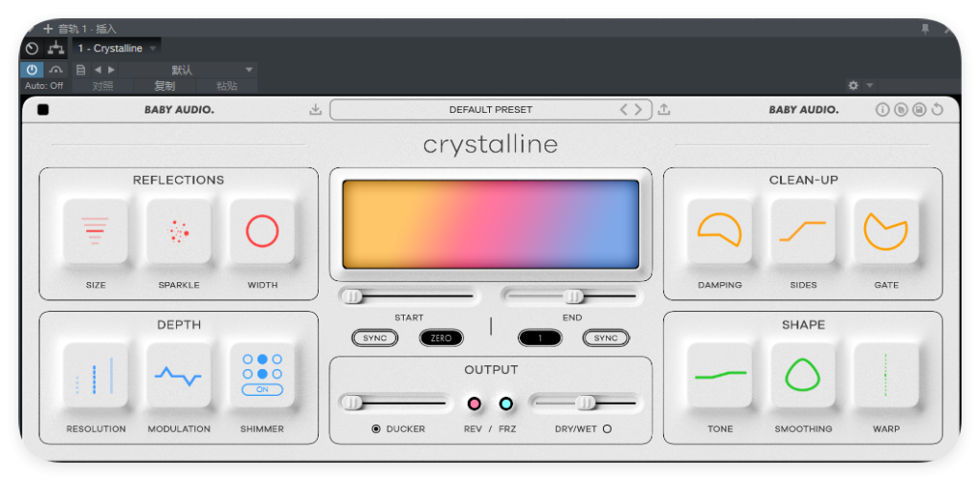Click the Damping clean-up control
The width and height of the screenshot is (980, 481).
coord(720,231)
